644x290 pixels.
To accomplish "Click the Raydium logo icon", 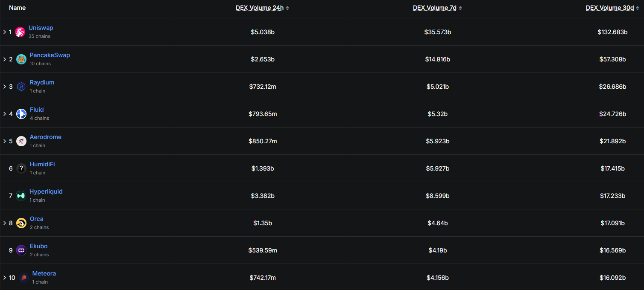I will (21, 87).
